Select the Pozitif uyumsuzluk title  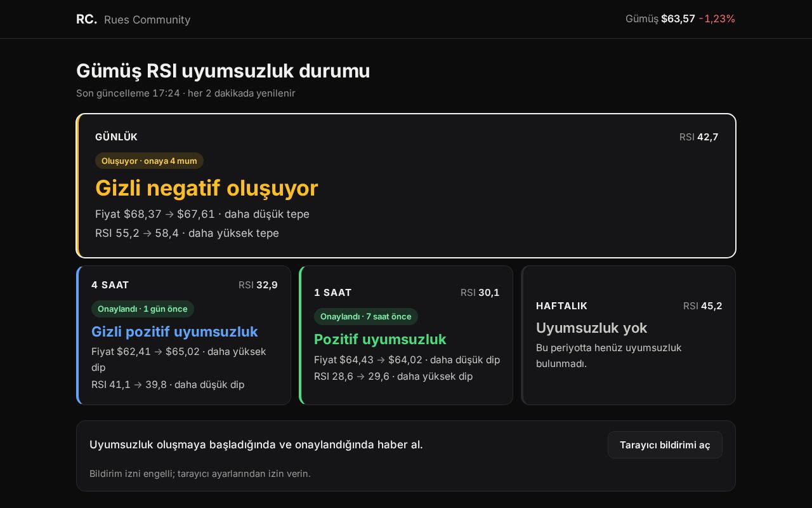point(380,339)
